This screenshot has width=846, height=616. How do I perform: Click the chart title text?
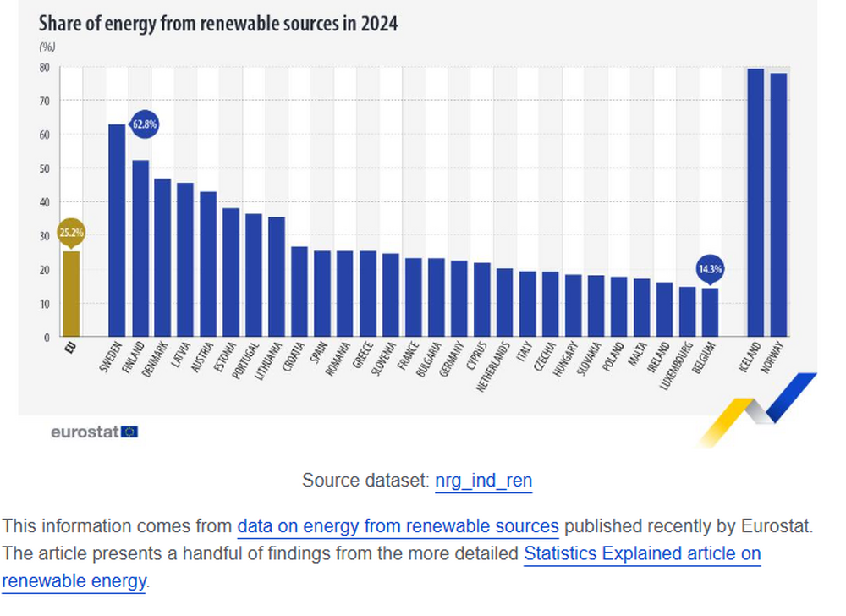click(x=217, y=24)
